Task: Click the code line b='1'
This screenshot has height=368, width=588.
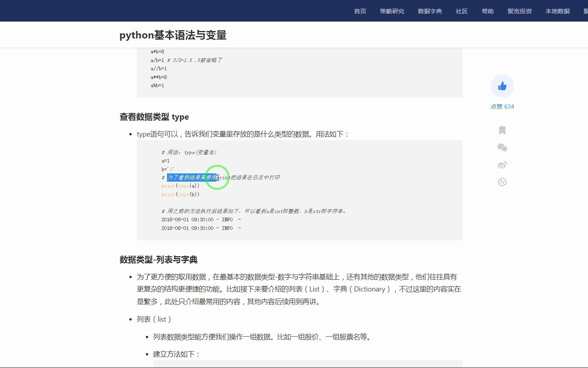Action: pyautogui.click(x=168, y=169)
